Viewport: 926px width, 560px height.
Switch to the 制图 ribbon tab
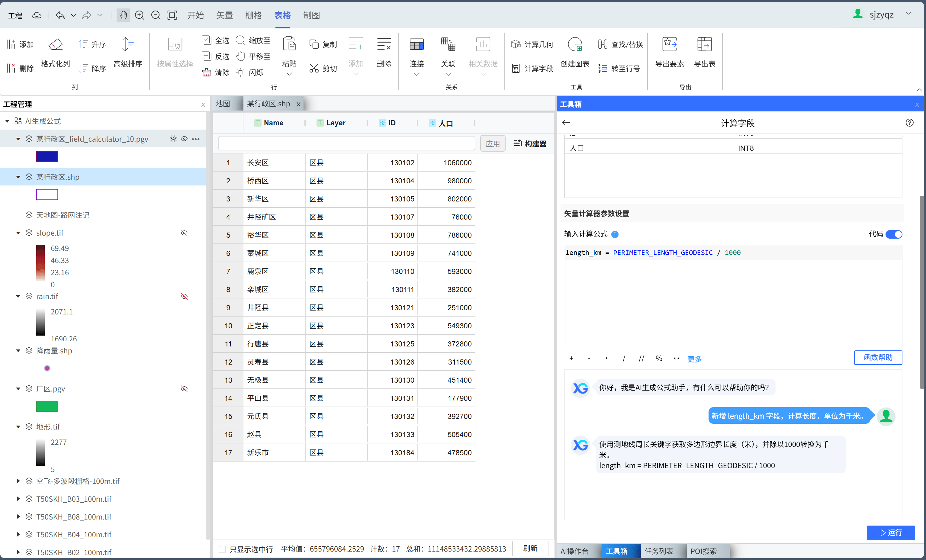click(x=312, y=15)
